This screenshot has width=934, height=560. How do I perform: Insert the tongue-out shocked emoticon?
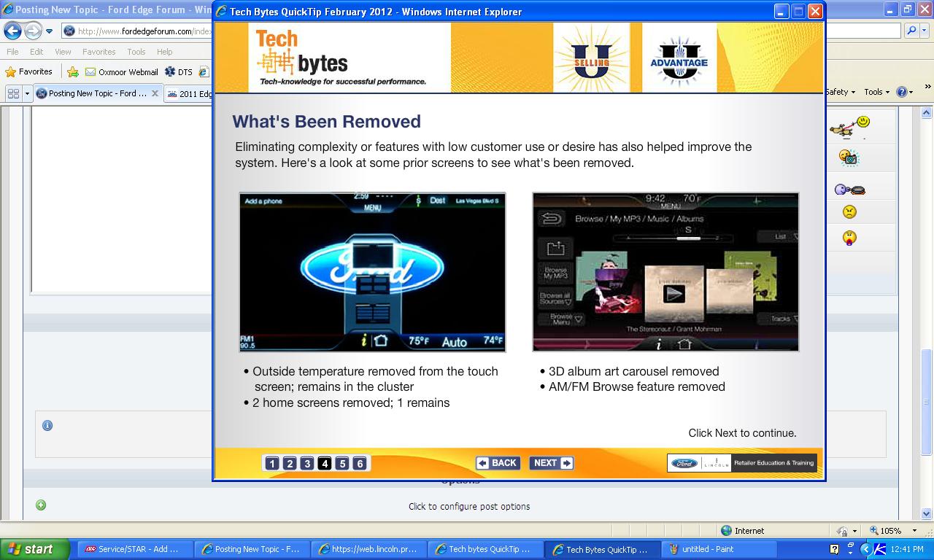(849, 238)
